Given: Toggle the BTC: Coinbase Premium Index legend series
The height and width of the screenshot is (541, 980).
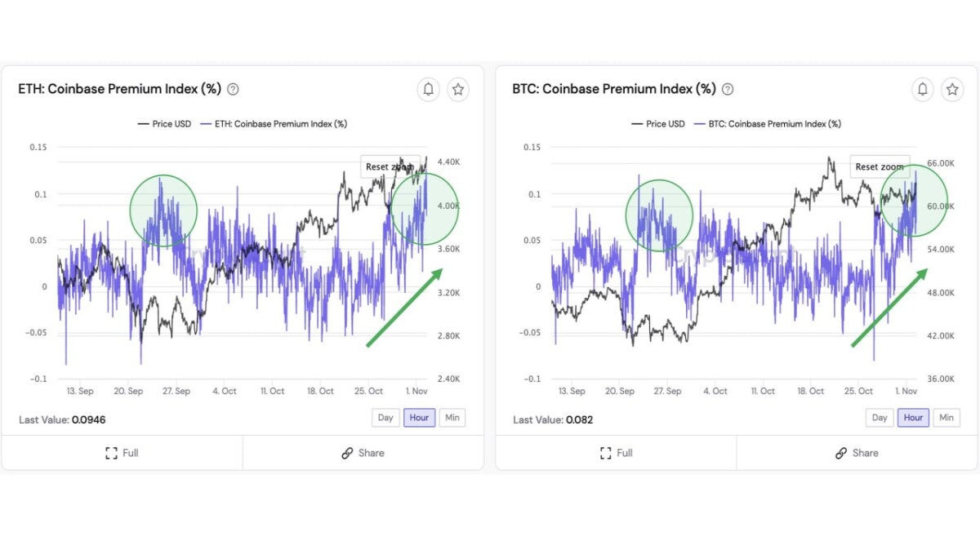Looking at the screenshot, I should [x=767, y=124].
